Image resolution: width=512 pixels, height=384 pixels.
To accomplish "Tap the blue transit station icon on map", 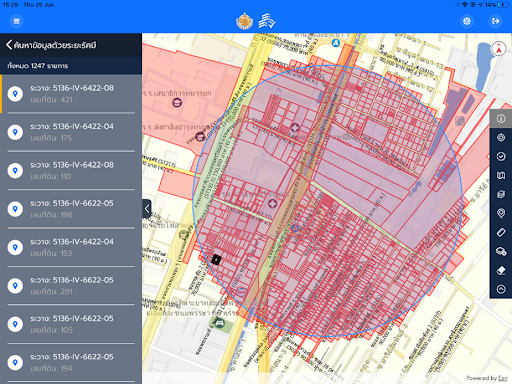I will [336, 43].
